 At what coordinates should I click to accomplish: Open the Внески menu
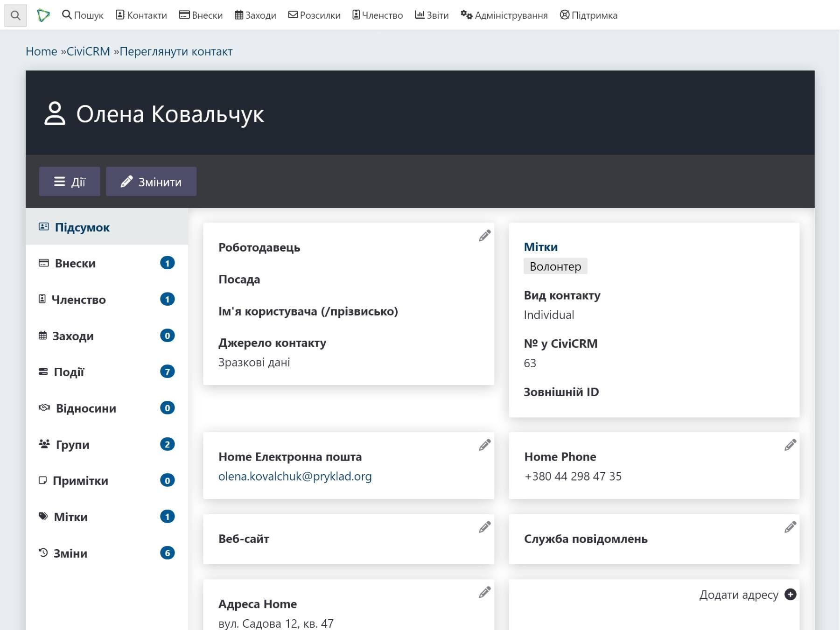click(x=201, y=15)
